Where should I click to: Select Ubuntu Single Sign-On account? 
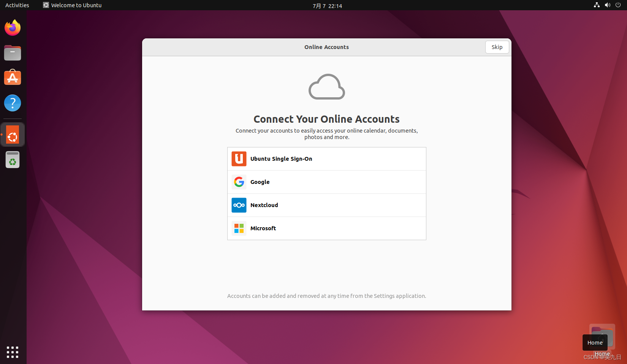click(327, 159)
